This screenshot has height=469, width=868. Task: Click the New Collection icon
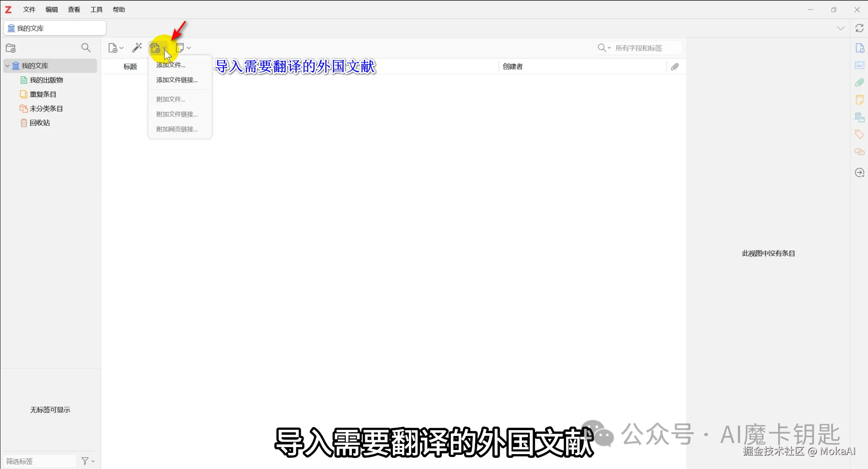click(11, 47)
